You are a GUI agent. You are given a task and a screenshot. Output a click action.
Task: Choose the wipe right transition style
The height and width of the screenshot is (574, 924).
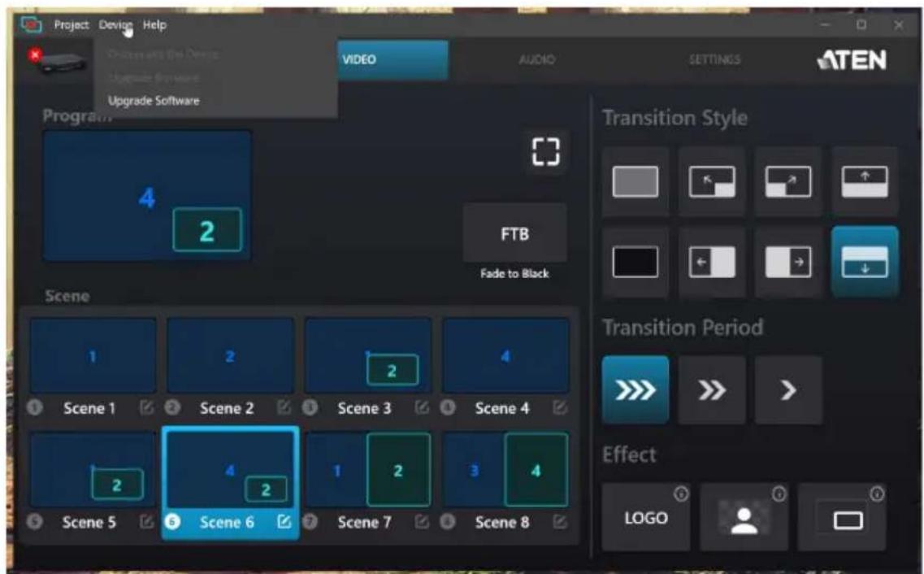[787, 262]
